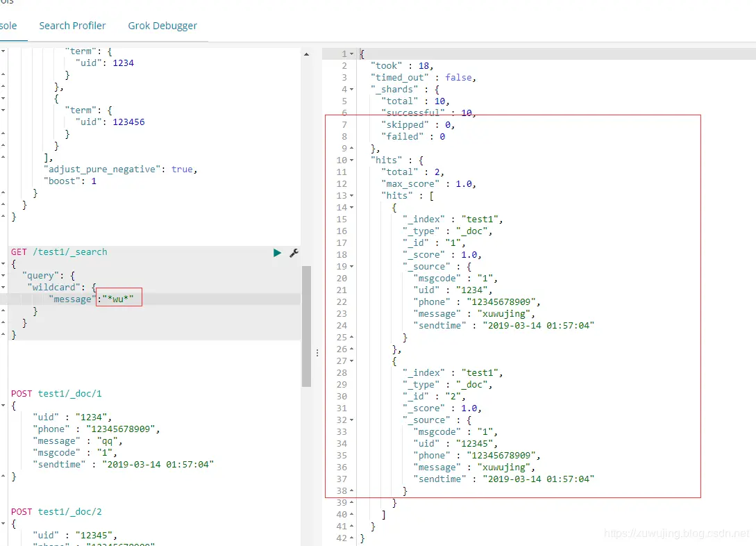756x546 pixels.
Task: Click the "adjust_pure_negative": true line
Action: click(121, 169)
